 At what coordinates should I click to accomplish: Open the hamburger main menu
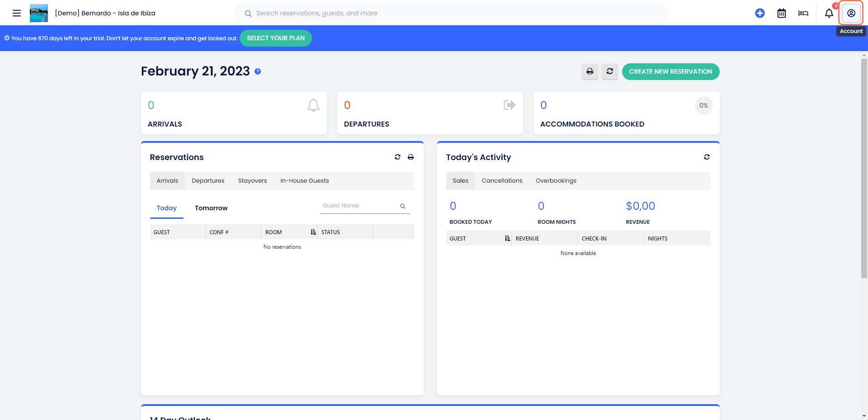click(x=17, y=13)
